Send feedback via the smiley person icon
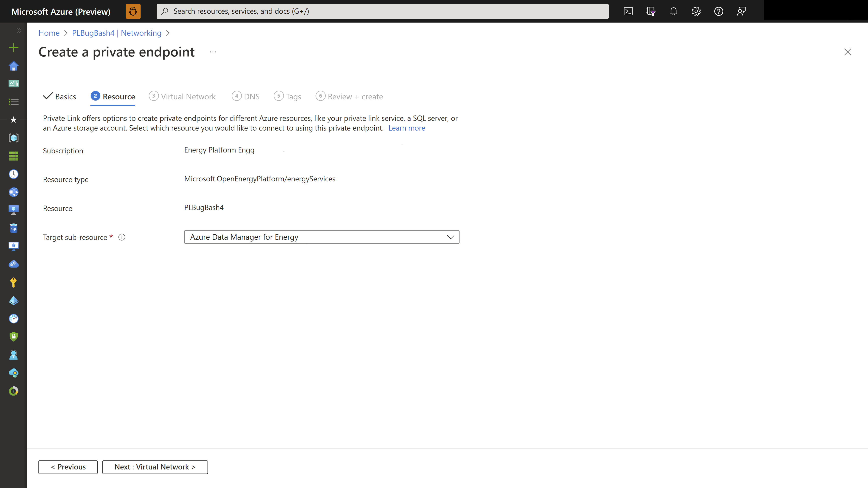 click(741, 11)
